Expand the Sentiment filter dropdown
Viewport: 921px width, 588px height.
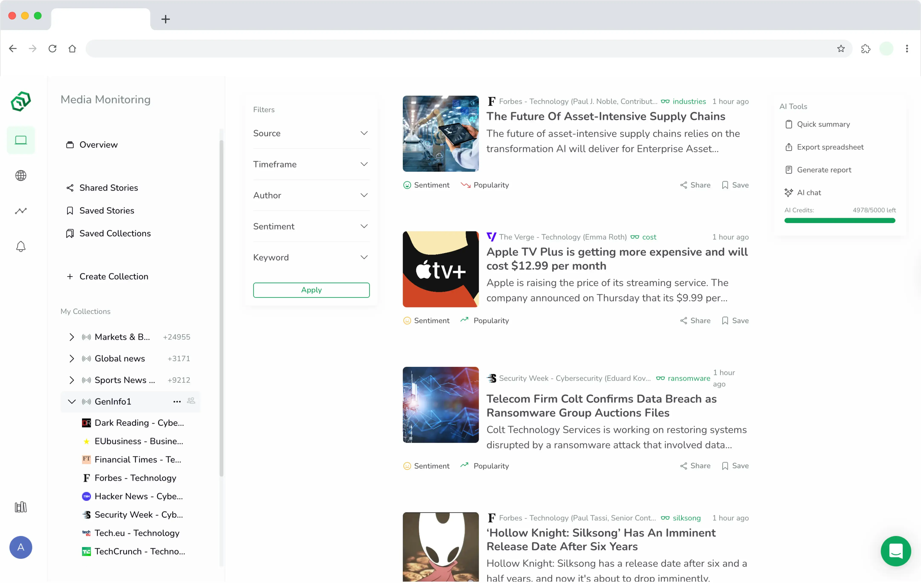[311, 226]
